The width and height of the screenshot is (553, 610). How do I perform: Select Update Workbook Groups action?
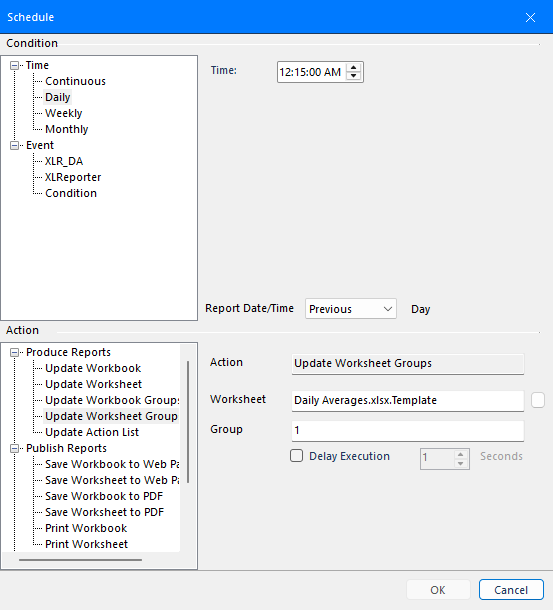[111, 400]
